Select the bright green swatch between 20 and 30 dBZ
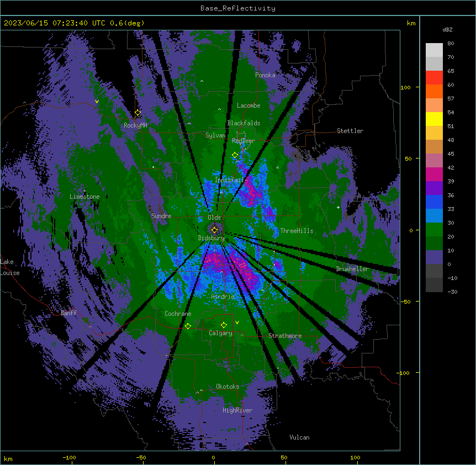 click(434, 230)
